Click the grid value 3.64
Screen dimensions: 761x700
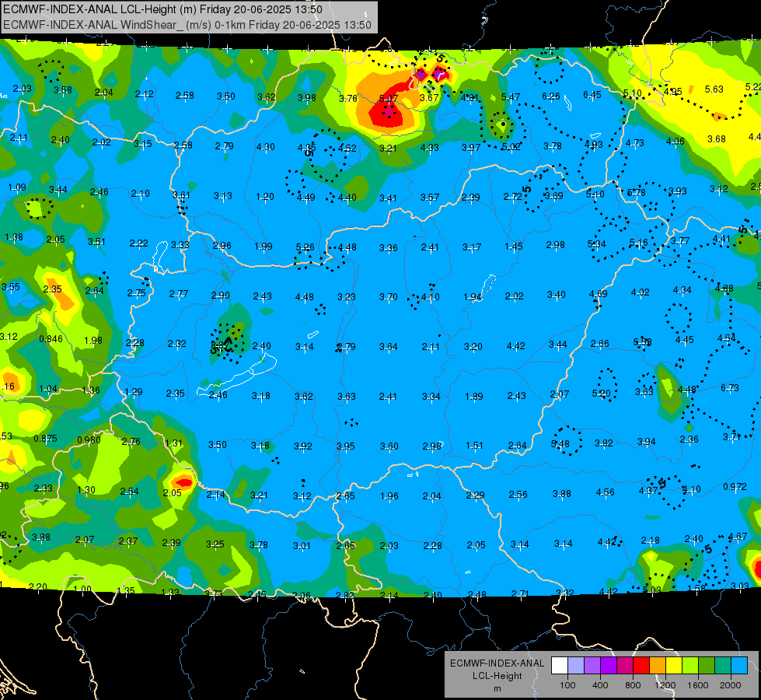(x=389, y=347)
